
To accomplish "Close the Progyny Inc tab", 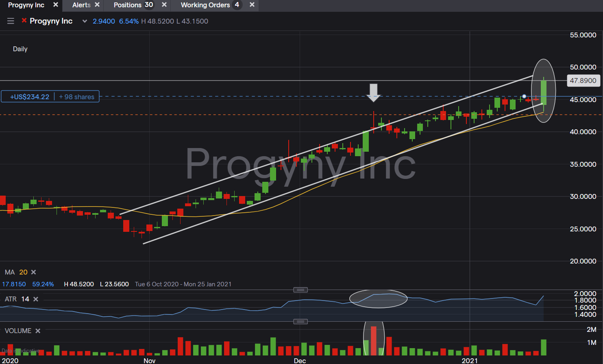I will point(56,5).
